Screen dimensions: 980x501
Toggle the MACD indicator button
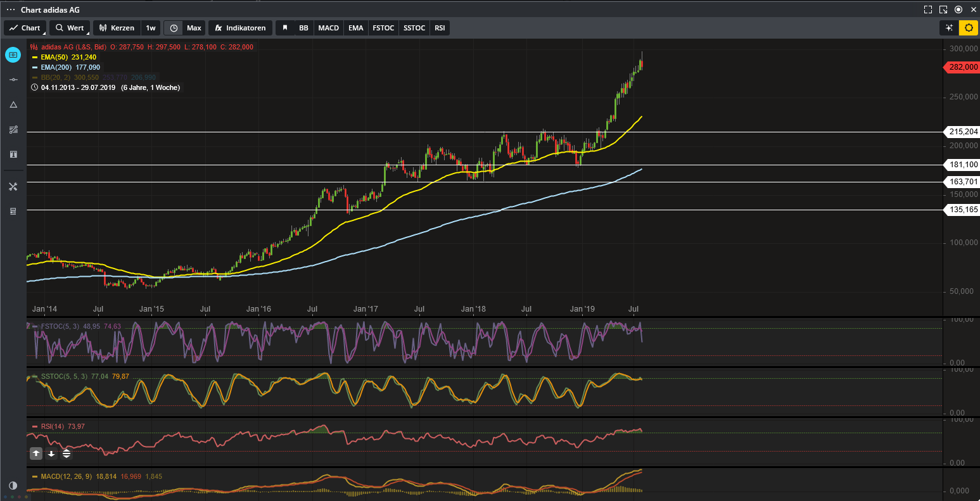tap(328, 28)
